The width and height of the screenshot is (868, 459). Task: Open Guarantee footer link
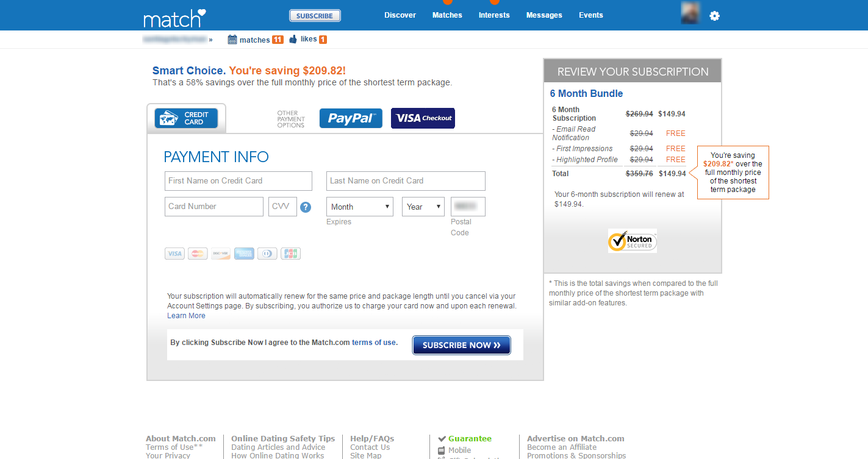click(x=470, y=438)
